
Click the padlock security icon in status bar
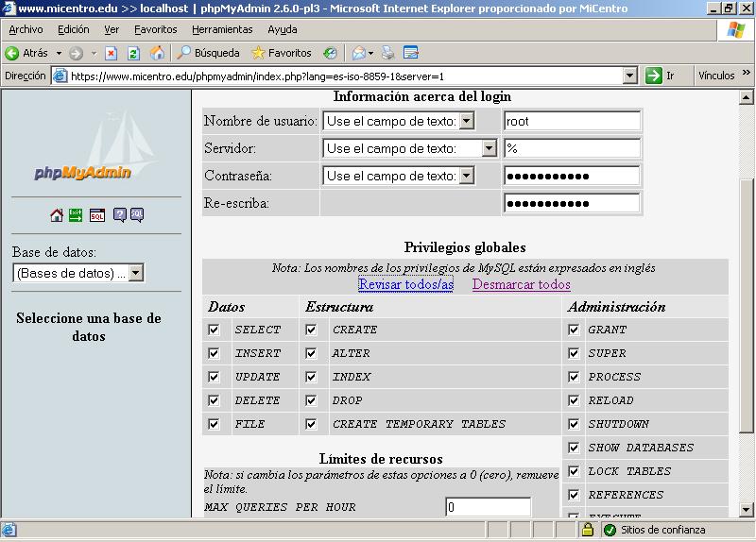[587, 530]
